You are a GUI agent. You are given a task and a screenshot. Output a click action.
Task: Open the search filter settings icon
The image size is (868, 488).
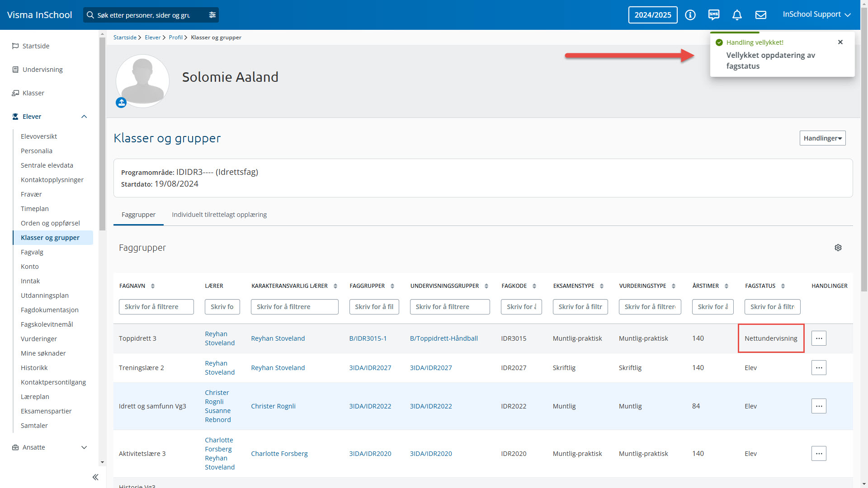(x=212, y=15)
